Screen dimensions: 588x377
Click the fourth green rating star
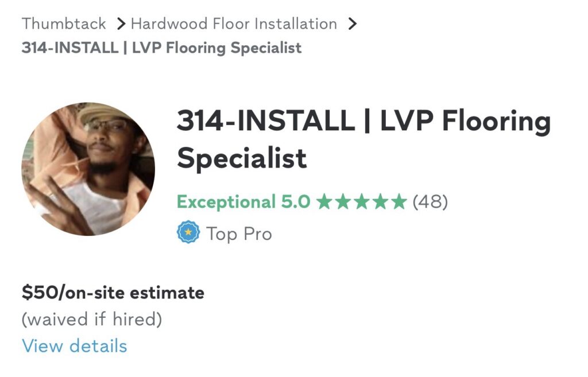pos(380,202)
